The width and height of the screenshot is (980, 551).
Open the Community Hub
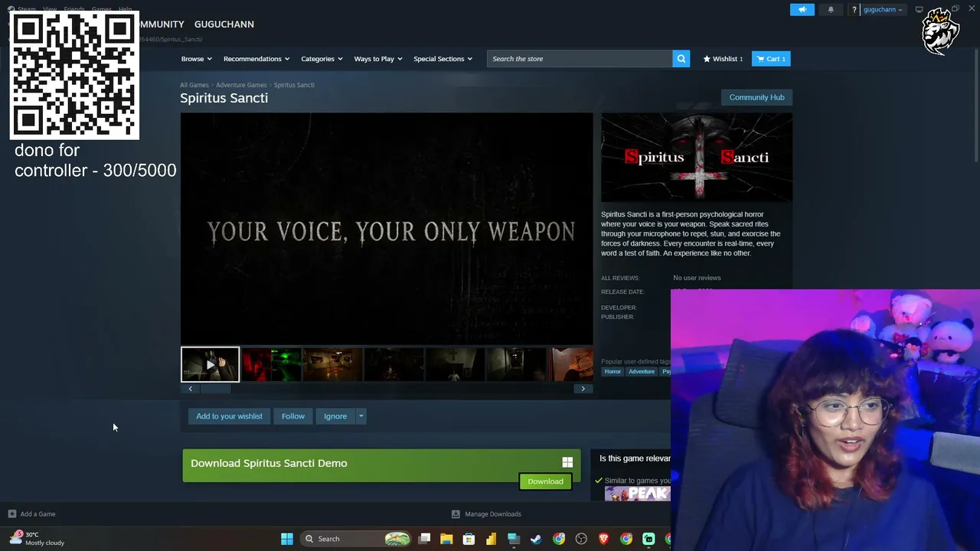[x=756, y=97]
